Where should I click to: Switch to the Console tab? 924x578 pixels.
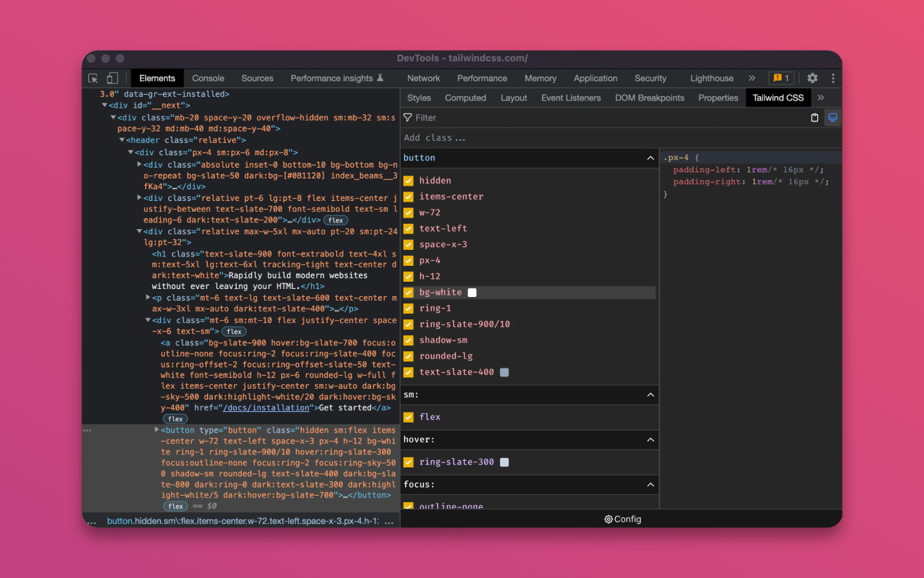tap(208, 78)
